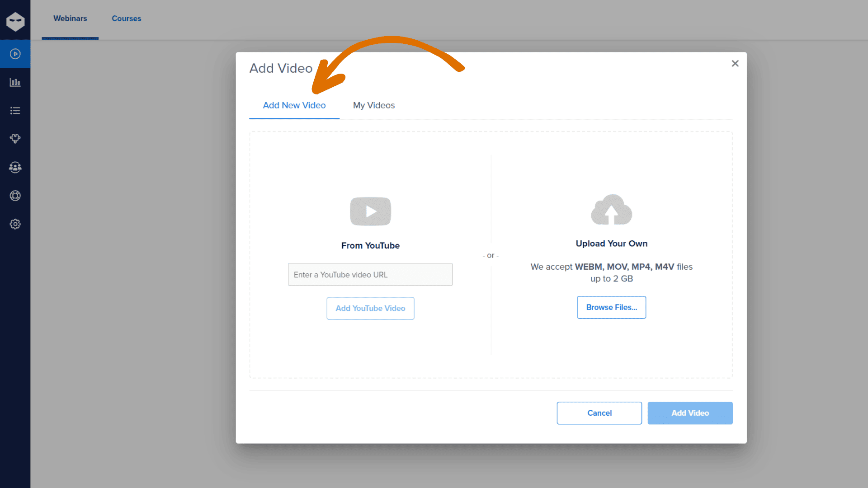Open the trophy icon in the sidebar
The width and height of the screenshot is (868, 488).
click(x=15, y=139)
